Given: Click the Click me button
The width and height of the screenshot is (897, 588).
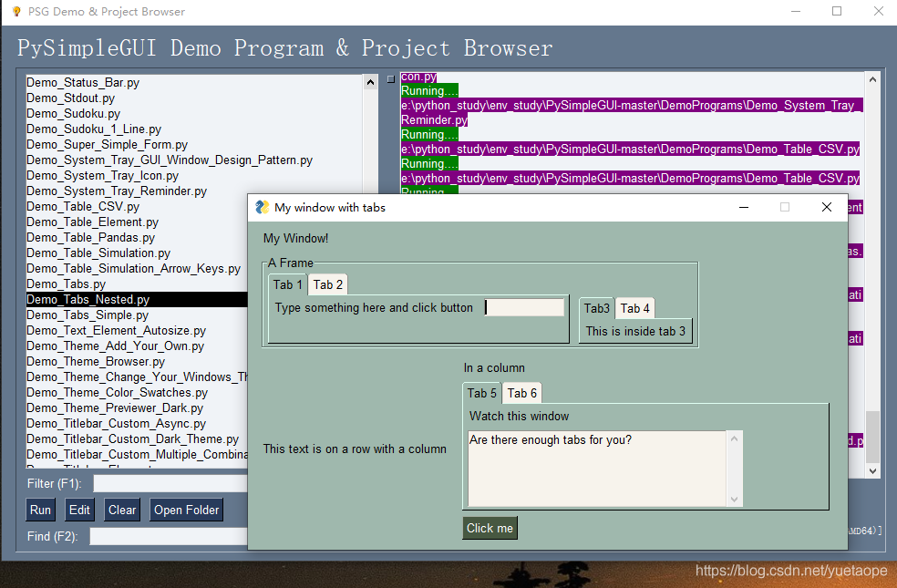Looking at the screenshot, I should [x=490, y=528].
